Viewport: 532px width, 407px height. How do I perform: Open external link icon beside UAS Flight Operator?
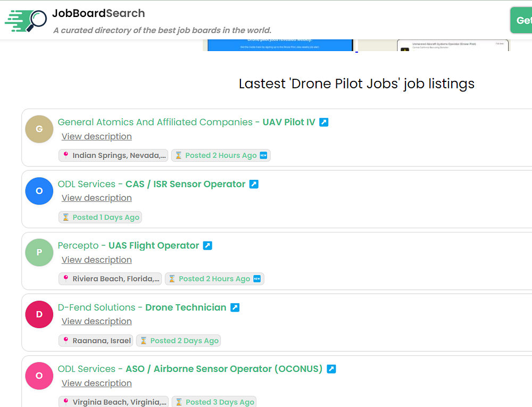click(207, 246)
